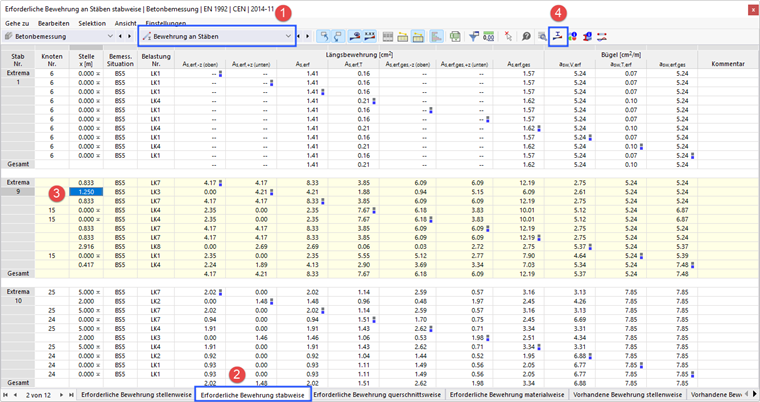Select the cell with value 6.69
The image size is (760, 402).
point(570,320)
